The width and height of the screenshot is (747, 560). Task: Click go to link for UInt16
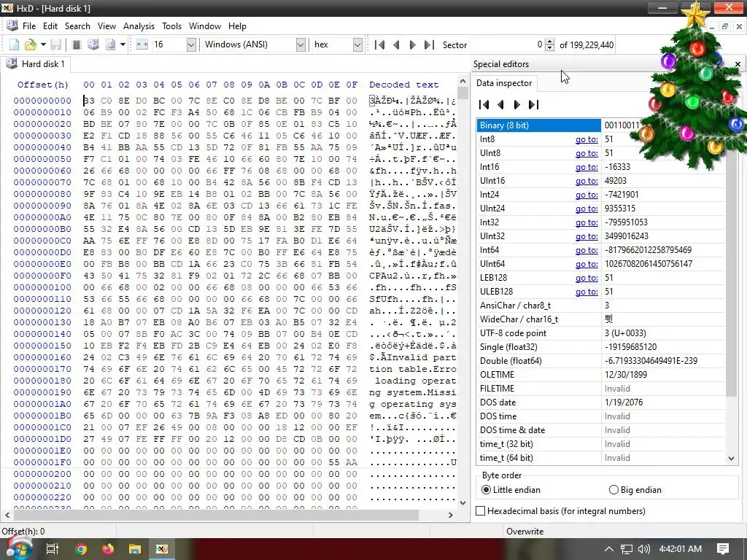(x=587, y=181)
